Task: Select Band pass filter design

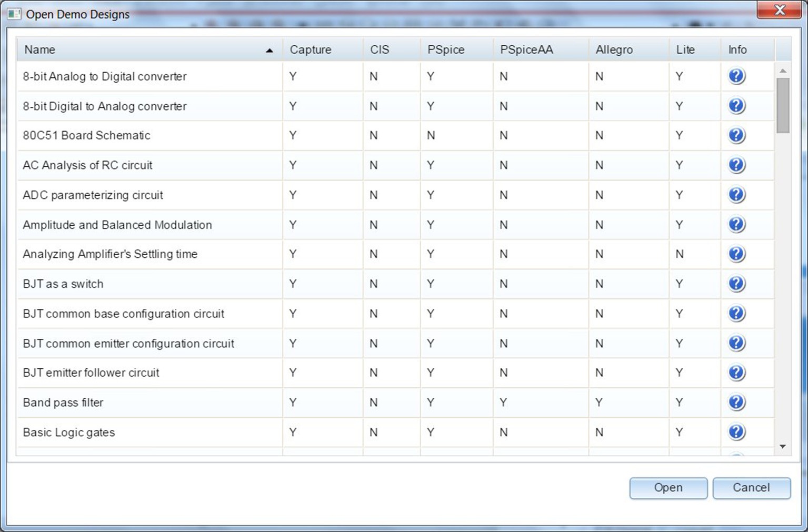Action: point(395,403)
